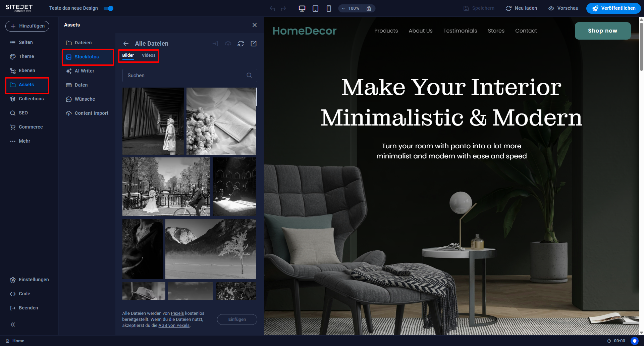This screenshot has height=346, width=644.
Task: Click the search magnifier icon
Action: (249, 76)
